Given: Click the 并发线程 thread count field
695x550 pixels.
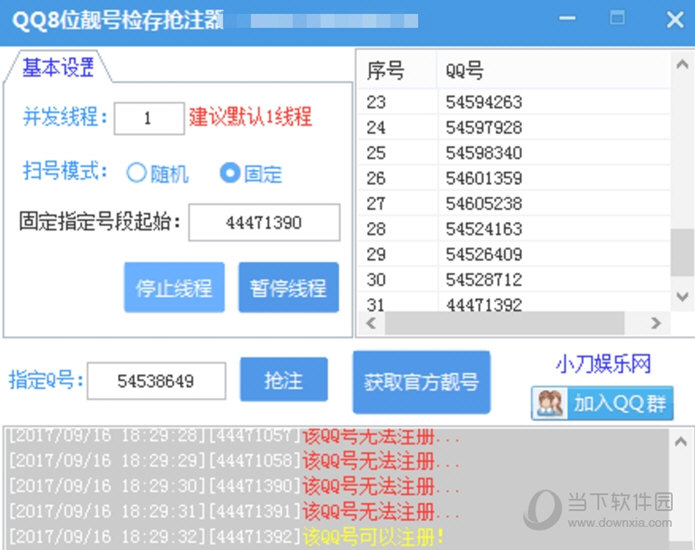Looking at the screenshot, I should pyautogui.click(x=149, y=118).
